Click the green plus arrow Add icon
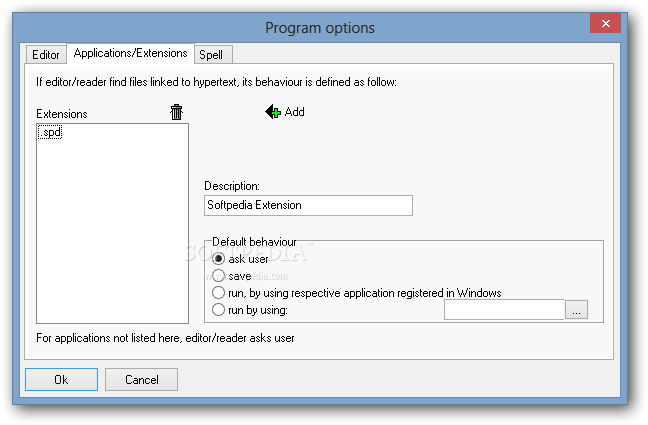The width and height of the screenshot is (648, 425). [x=273, y=112]
